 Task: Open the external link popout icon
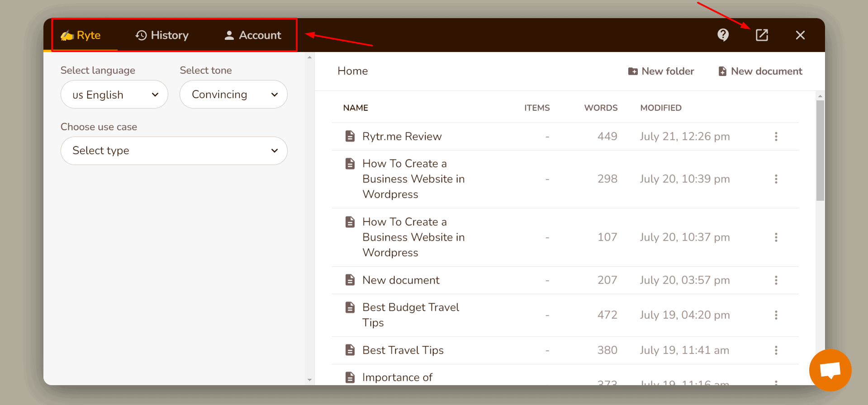point(762,35)
